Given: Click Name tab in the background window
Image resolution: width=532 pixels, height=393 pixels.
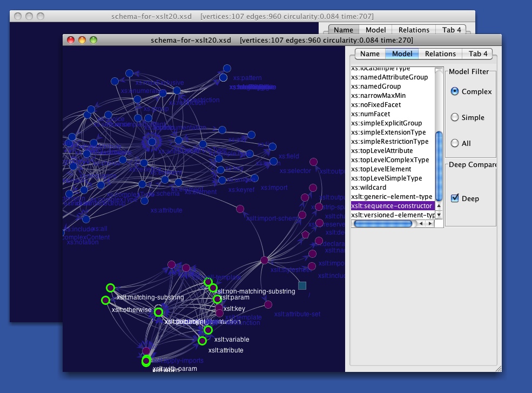Looking at the screenshot, I should click(x=344, y=30).
